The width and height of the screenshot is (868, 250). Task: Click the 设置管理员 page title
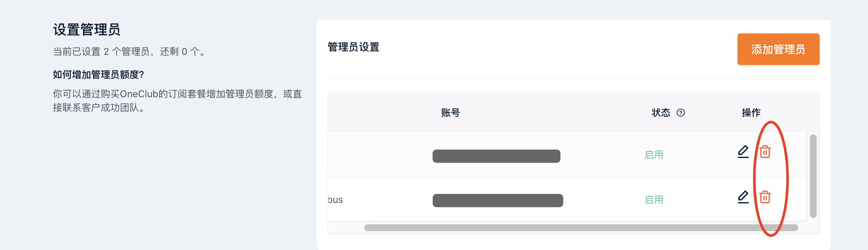[87, 30]
